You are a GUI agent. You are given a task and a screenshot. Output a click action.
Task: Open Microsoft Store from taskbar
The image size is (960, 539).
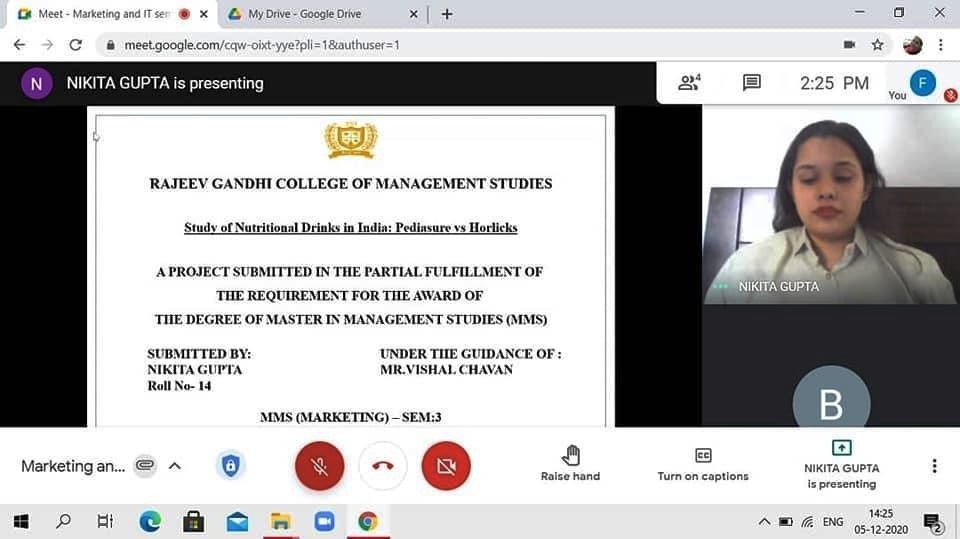(x=193, y=521)
